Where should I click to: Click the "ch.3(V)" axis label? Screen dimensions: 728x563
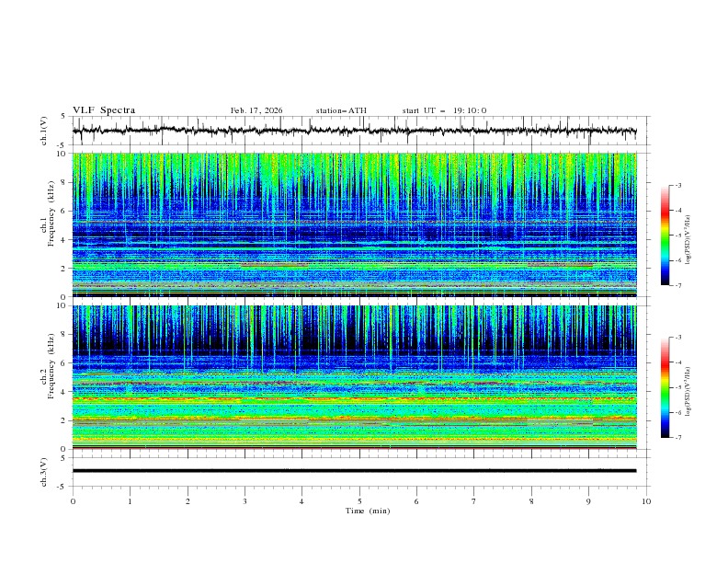coord(44,472)
